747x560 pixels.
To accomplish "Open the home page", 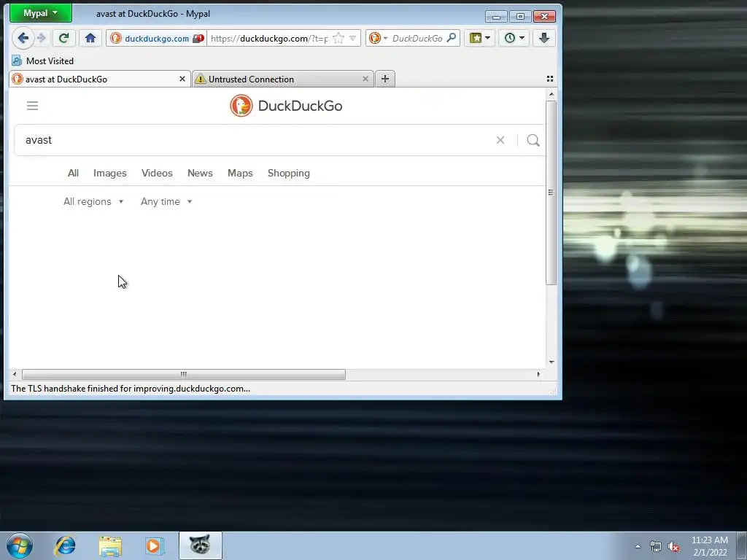I will (x=90, y=38).
